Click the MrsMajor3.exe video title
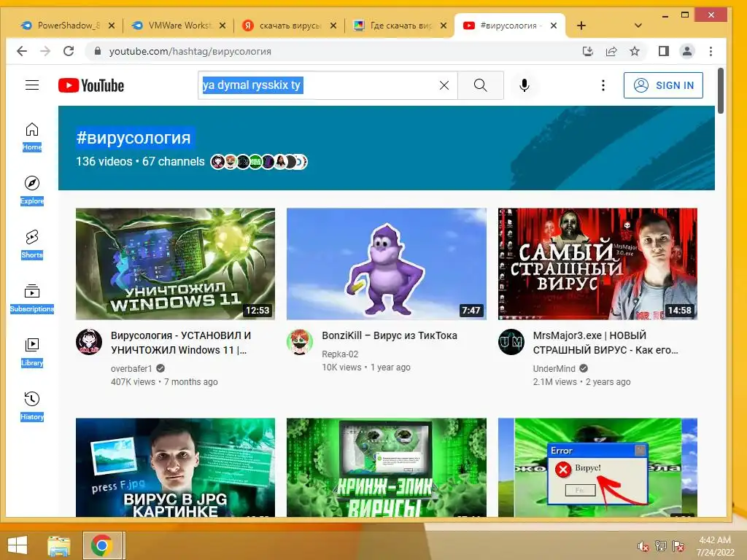Viewport: 747px width, 560px height. (x=605, y=343)
